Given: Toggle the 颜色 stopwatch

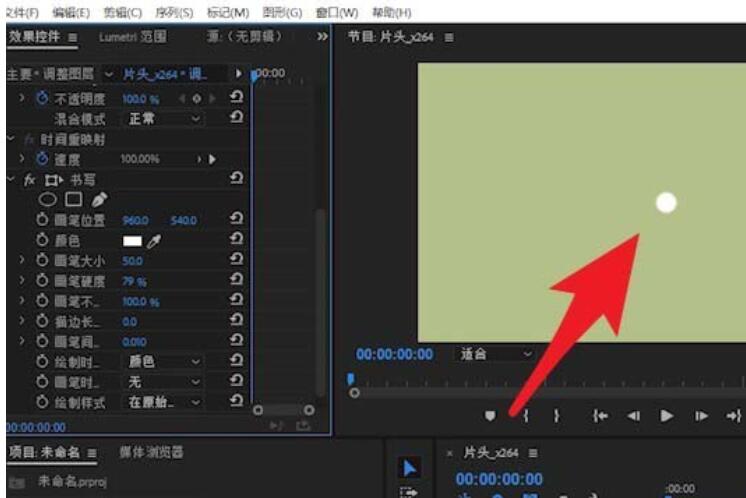Looking at the screenshot, I should tap(42, 240).
